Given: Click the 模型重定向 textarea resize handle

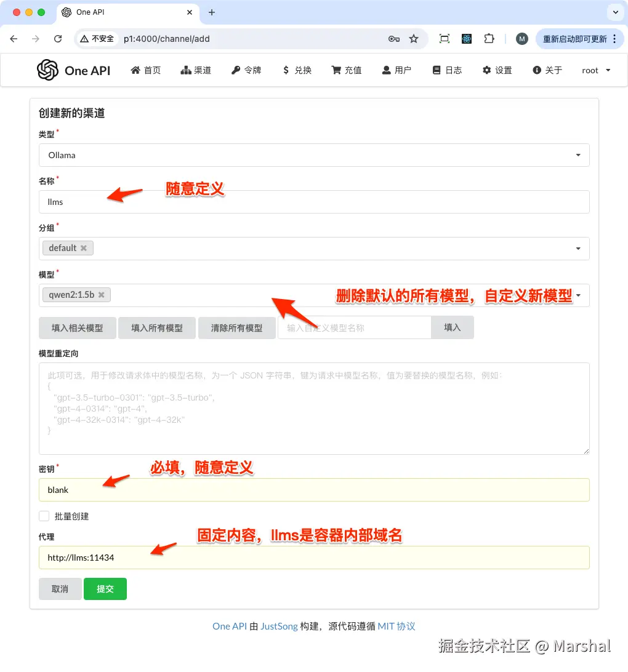Looking at the screenshot, I should click(x=586, y=451).
